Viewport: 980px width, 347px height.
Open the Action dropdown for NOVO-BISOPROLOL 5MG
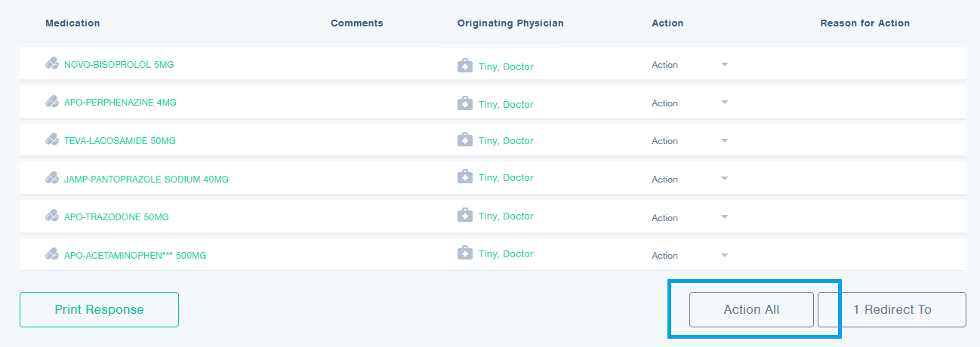pyautogui.click(x=689, y=65)
